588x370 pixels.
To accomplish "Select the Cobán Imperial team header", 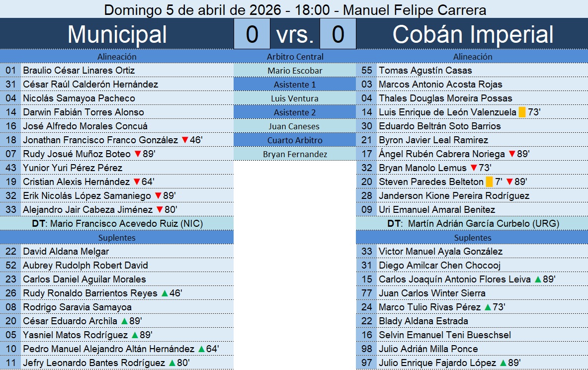I will [x=473, y=34].
